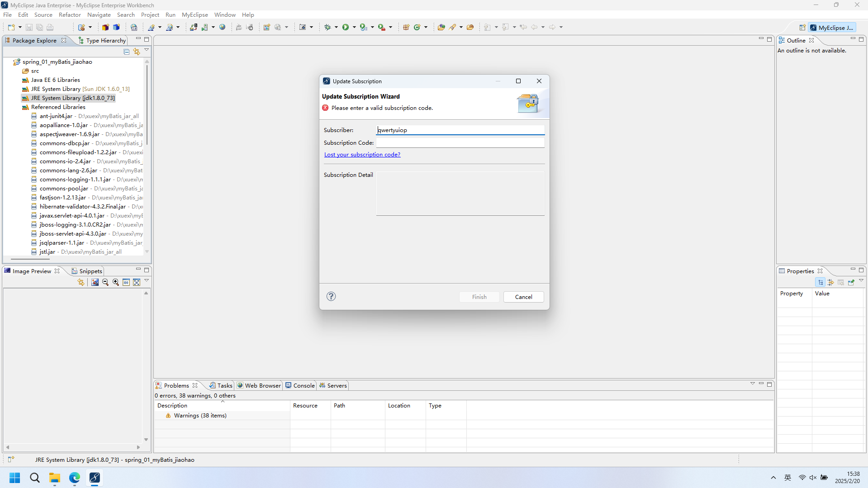868x488 pixels.
Task: Click the Debug bug toolbar icon
Action: [327, 27]
